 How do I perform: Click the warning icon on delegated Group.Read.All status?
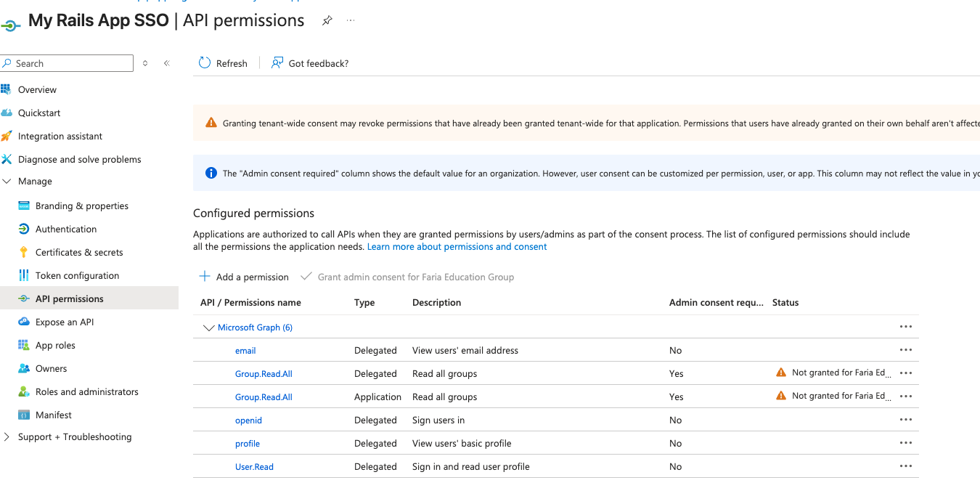(x=781, y=373)
